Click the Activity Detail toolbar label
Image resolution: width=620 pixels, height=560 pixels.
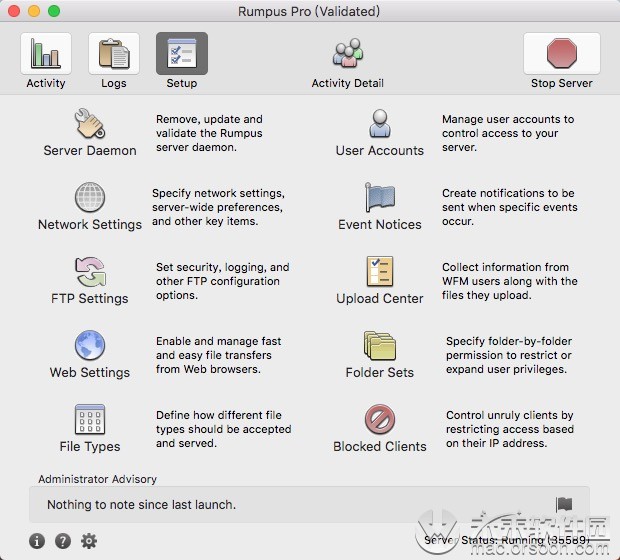pos(348,83)
